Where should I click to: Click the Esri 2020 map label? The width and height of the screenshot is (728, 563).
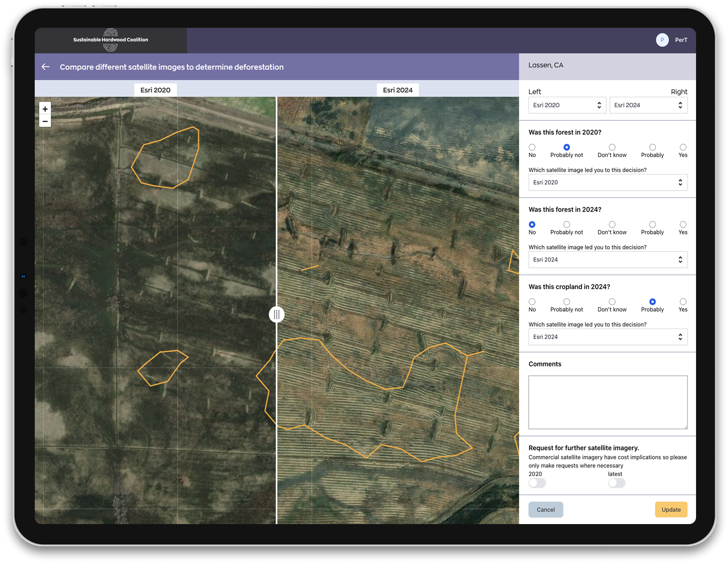[155, 90]
